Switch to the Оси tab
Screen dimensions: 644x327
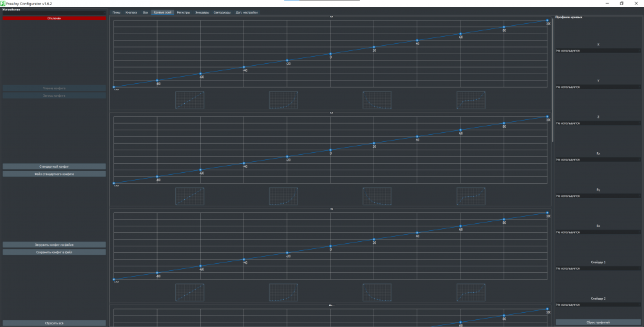[146, 12]
